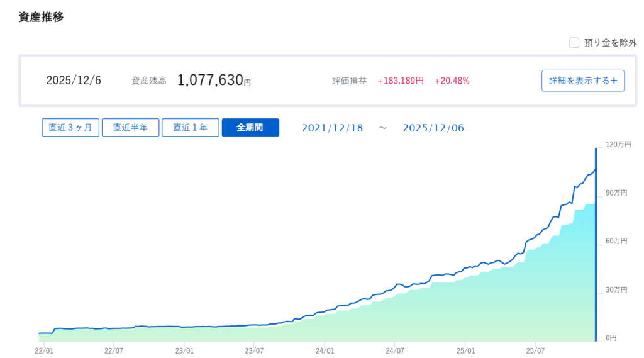Click the +20.48% gain percentage
The height and width of the screenshot is (358, 644).
pyautogui.click(x=452, y=81)
